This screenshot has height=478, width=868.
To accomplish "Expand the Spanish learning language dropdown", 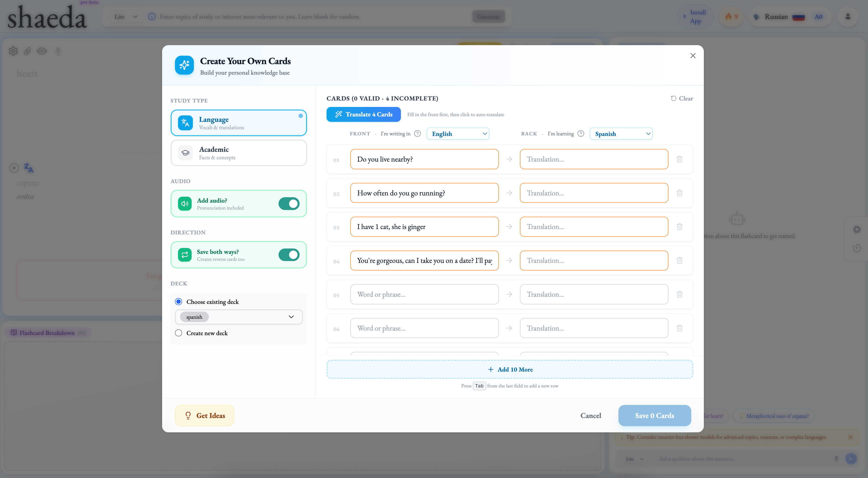I will (x=621, y=134).
